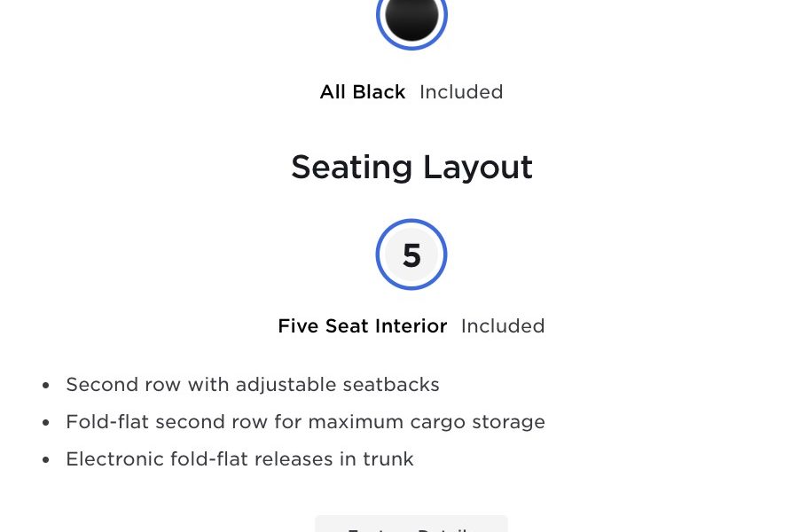Click Included price beside All Black
This screenshot has width=807, height=532.
click(461, 92)
